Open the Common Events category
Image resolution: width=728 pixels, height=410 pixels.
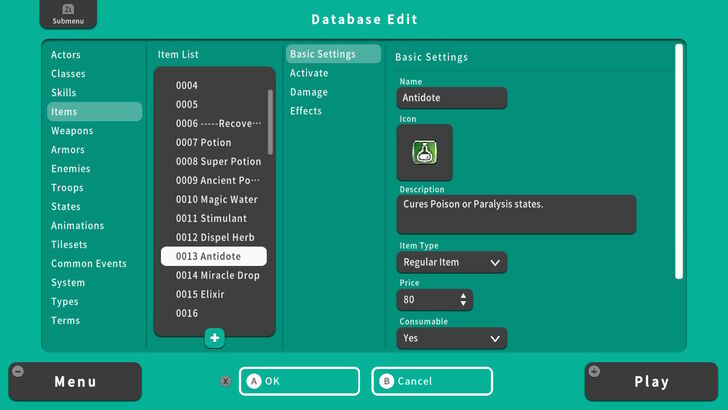pyautogui.click(x=89, y=264)
